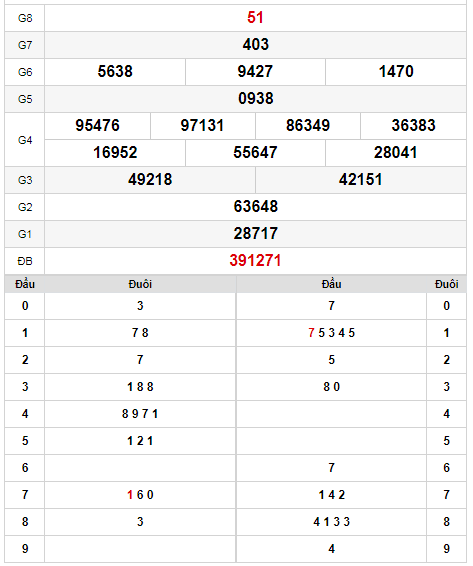This screenshot has height=566, width=473.
Task: Select the G2 row label
Action: [x=25, y=207]
